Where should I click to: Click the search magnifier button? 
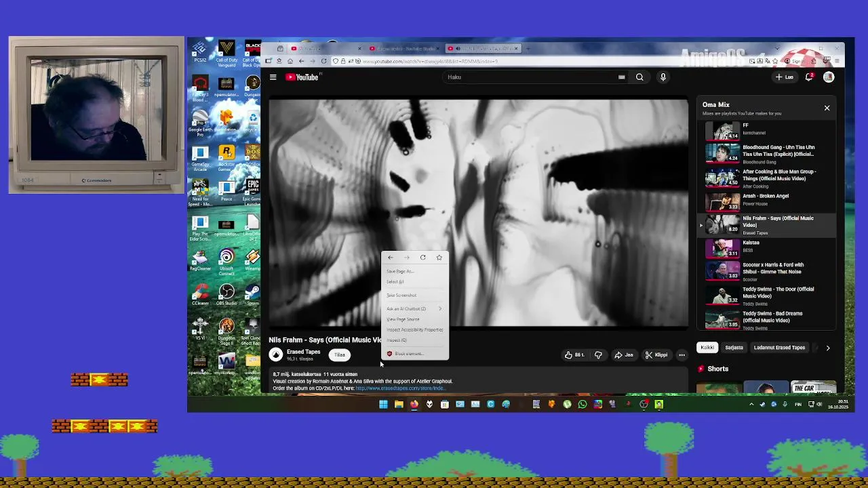point(639,77)
